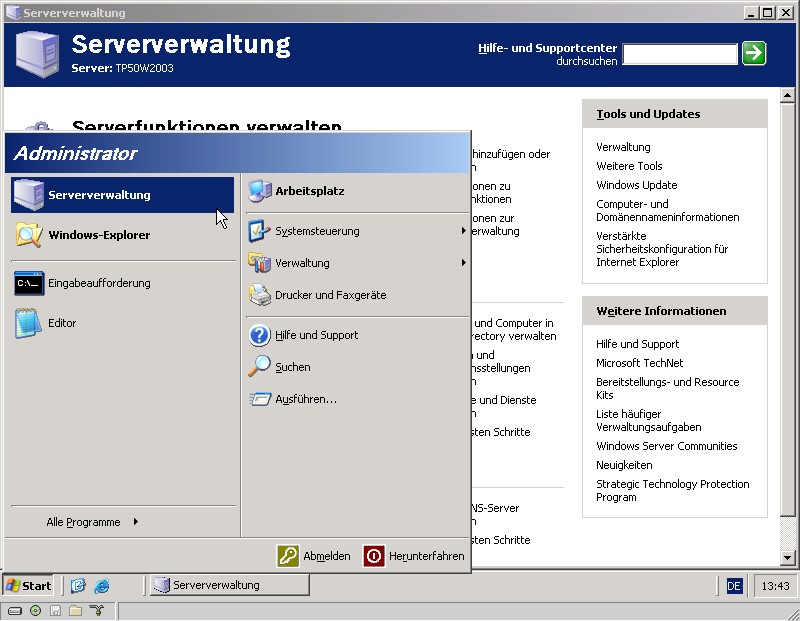Image resolution: width=800 pixels, height=621 pixels.
Task: Click the scrollbar down arrow
Action: click(x=787, y=558)
